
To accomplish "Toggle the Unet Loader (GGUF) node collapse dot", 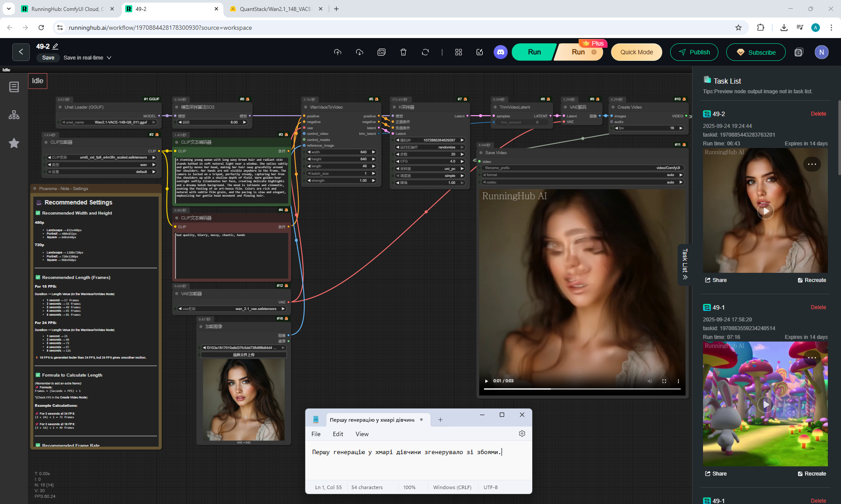I will click(x=60, y=107).
